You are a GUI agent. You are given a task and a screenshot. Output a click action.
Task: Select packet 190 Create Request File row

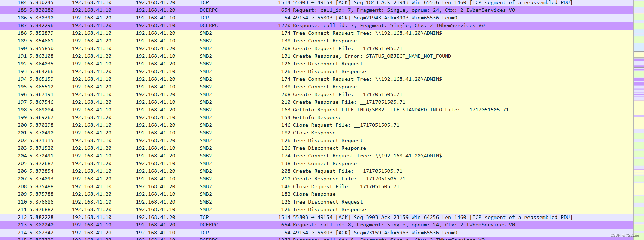317,48
